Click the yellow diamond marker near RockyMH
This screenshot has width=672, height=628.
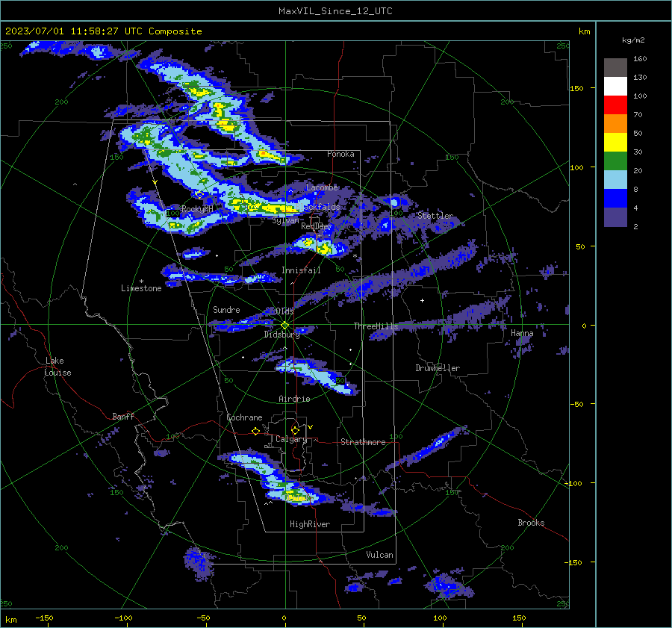pyautogui.click(x=199, y=195)
